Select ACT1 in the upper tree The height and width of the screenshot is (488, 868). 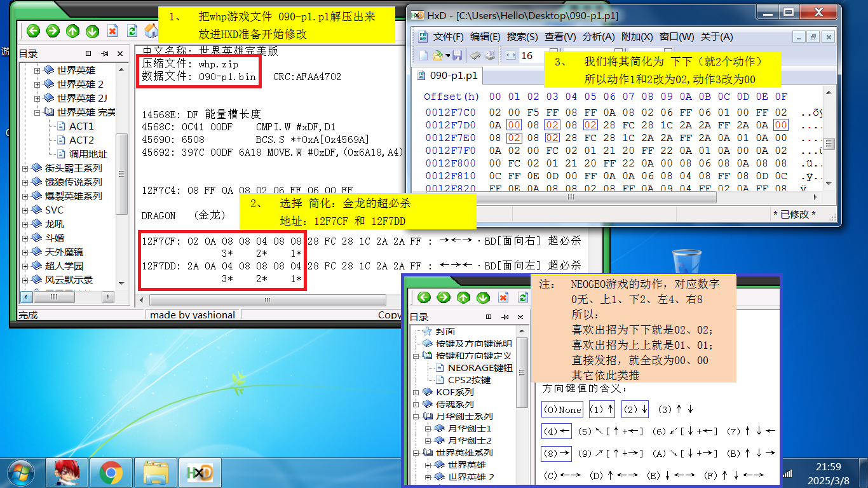81,126
